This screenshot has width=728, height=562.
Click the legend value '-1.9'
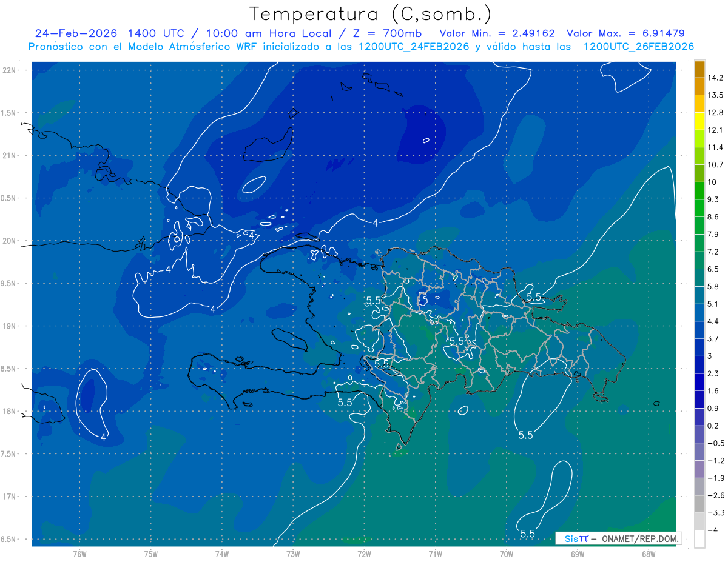[716, 478]
